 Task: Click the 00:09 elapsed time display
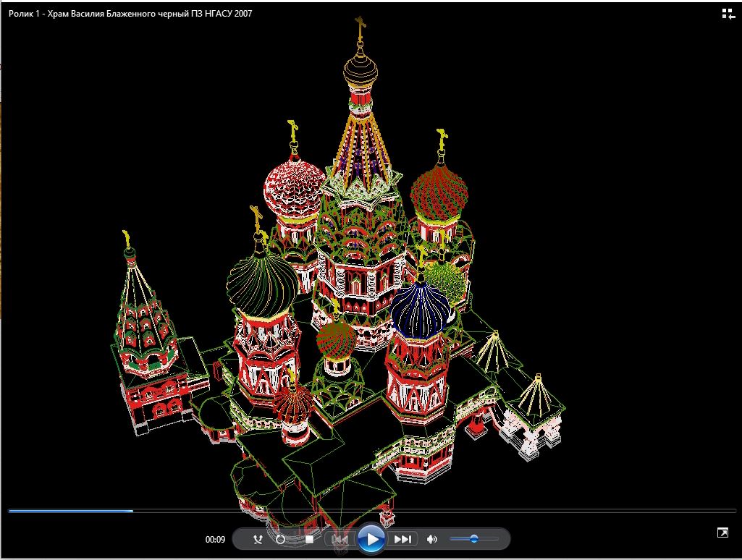click(x=215, y=539)
